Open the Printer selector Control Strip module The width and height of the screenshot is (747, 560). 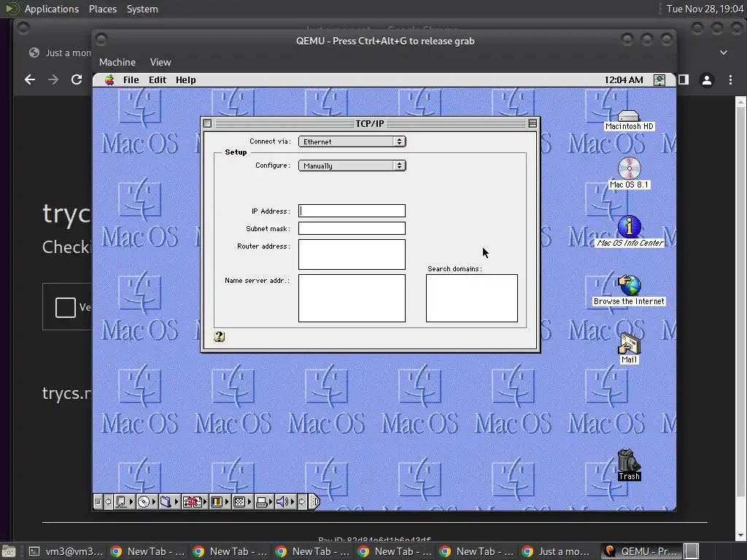(x=264, y=502)
